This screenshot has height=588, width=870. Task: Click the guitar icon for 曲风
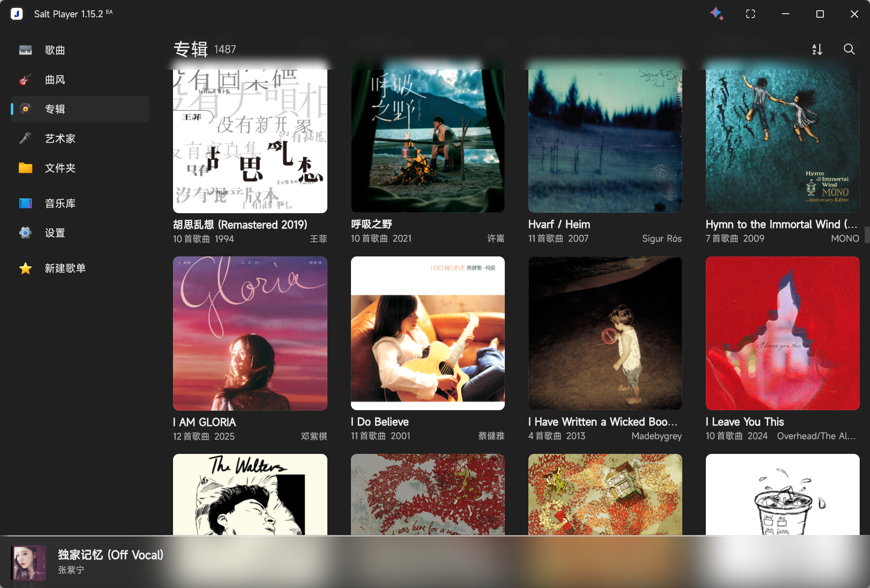[x=26, y=80]
